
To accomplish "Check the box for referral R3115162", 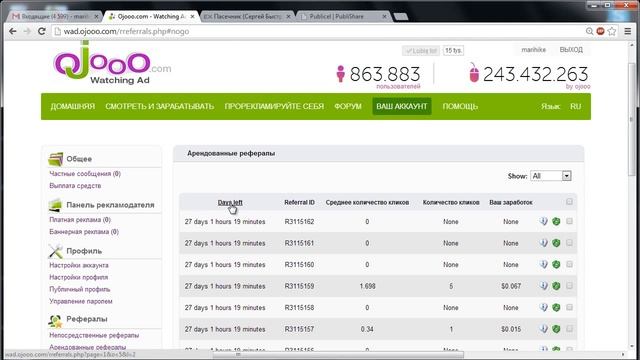I will click(x=569, y=221).
